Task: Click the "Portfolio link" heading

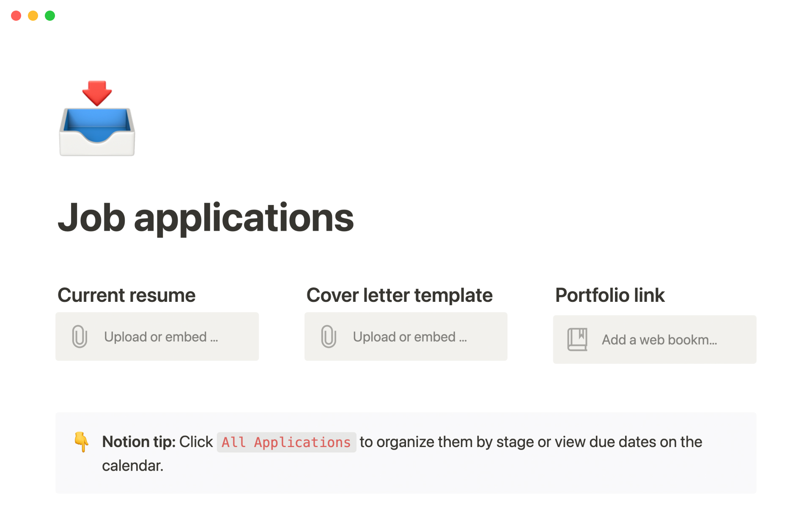Action: 609,295
